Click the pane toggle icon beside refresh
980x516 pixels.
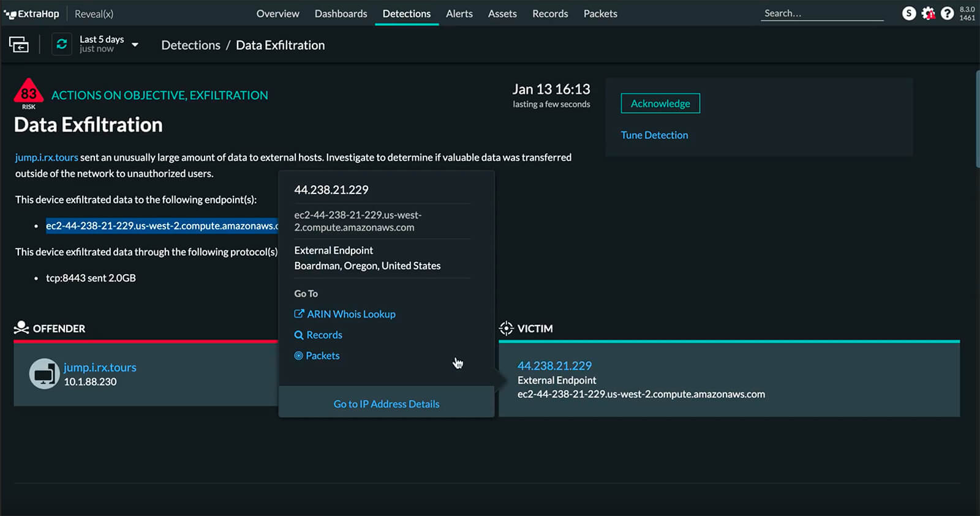click(19, 45)
